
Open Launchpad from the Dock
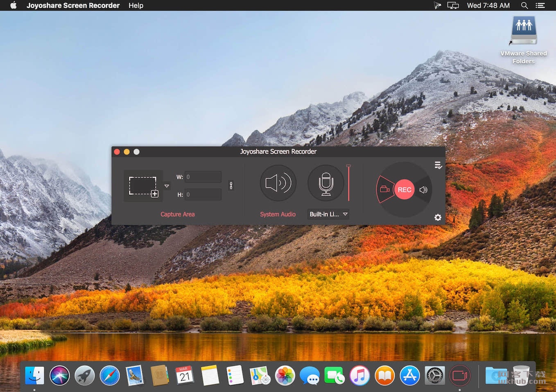click(85, 375)
